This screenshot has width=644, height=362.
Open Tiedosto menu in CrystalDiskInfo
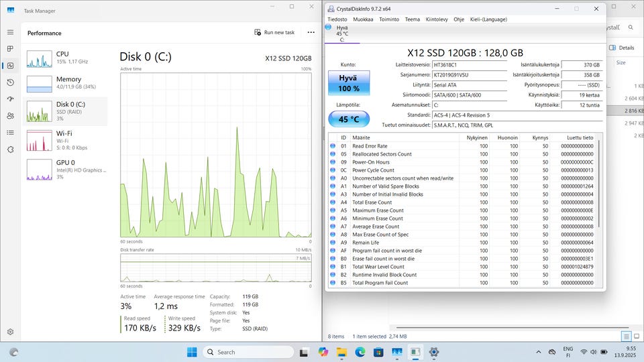pyautogui.click(x=337, y=19)
